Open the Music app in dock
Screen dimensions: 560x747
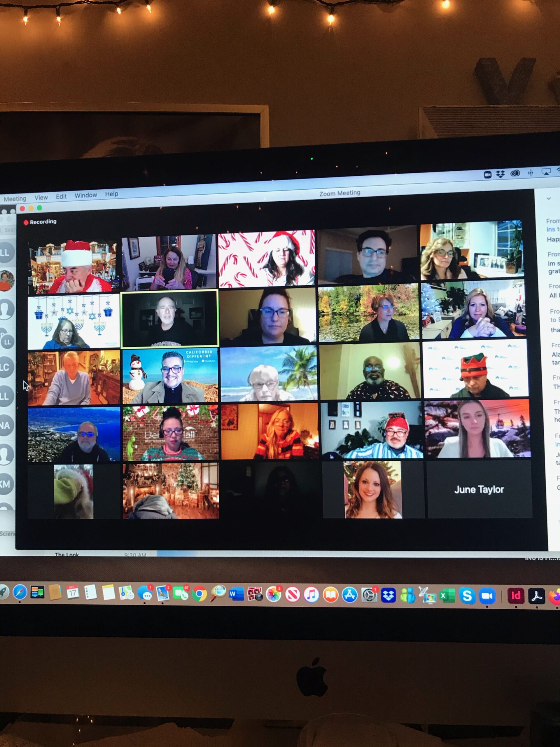click(311, 595)
